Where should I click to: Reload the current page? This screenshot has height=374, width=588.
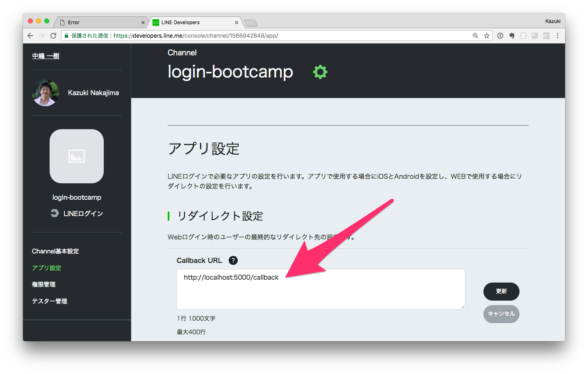pos(53,36)
